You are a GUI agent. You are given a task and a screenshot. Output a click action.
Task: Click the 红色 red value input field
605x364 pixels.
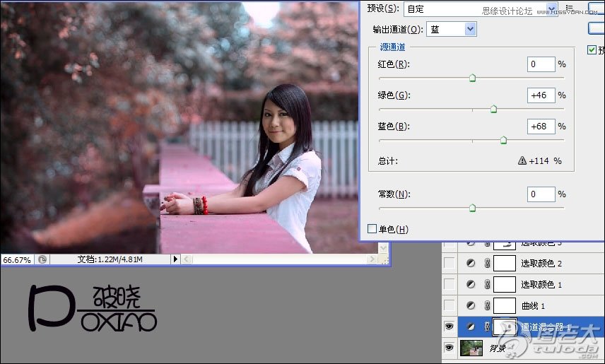[x=541, y=64]
